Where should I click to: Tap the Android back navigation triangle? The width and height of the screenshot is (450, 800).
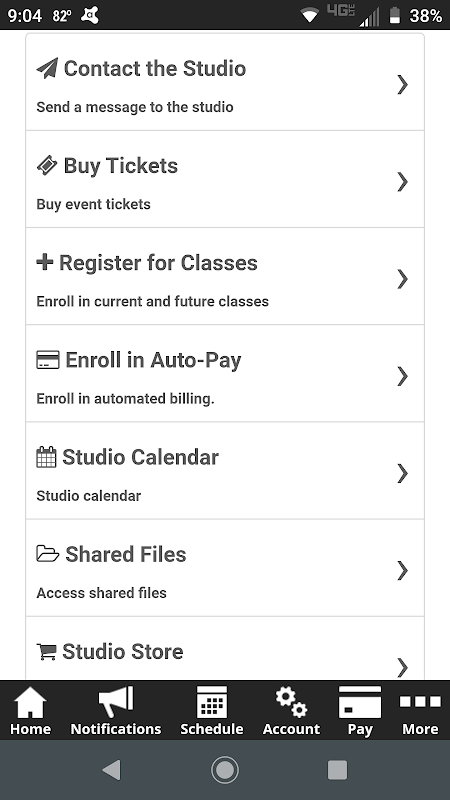pyautogui.click(x=111, y=770)
